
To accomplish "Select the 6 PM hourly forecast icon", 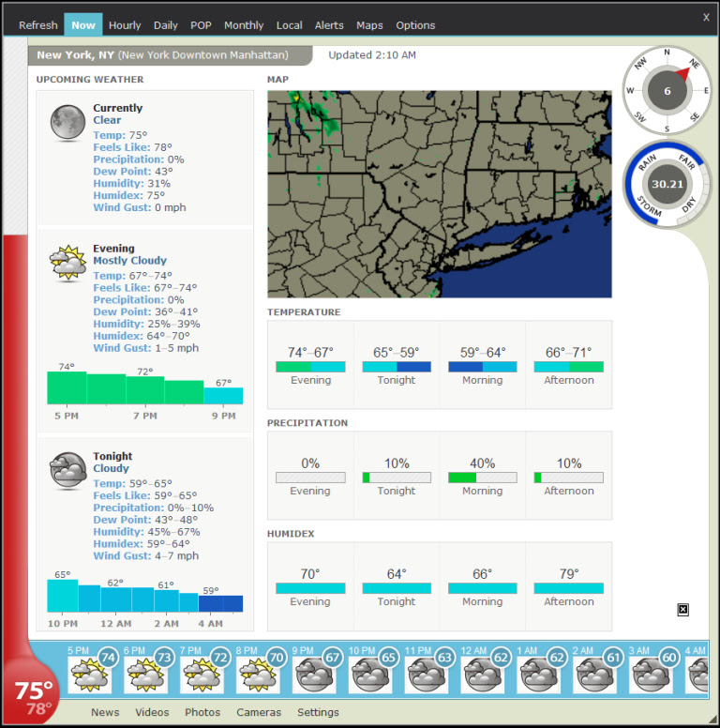I will tap(146, 675).
